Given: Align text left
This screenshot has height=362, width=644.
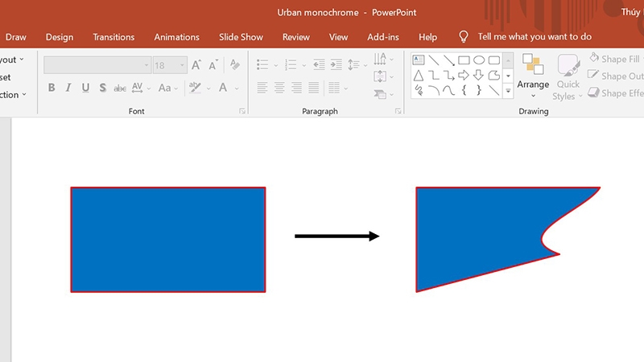Looking at the screenshot, I should [x=262, y=88].
